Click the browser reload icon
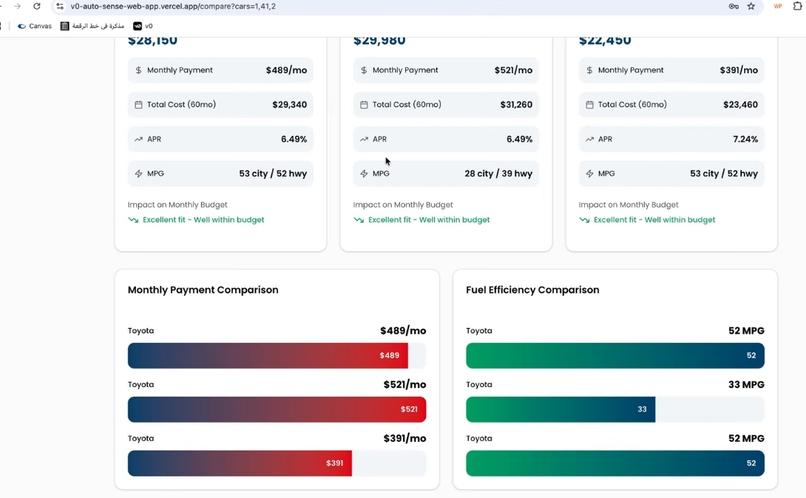The image size is (806, 498). 36,6
